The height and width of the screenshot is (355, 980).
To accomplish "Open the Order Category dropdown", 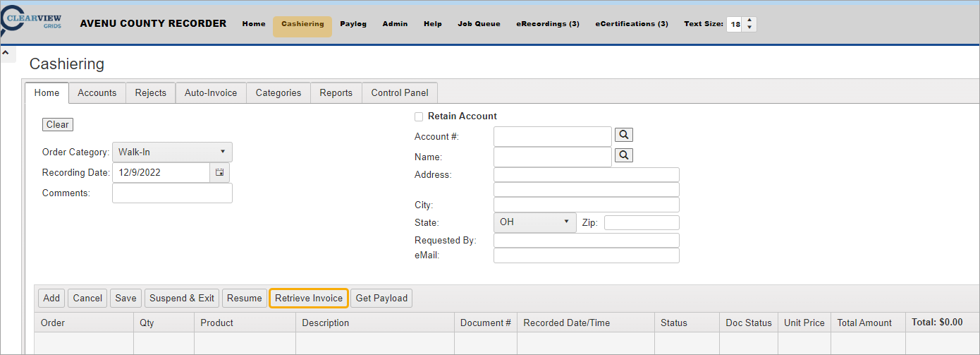I will [171, 152].
